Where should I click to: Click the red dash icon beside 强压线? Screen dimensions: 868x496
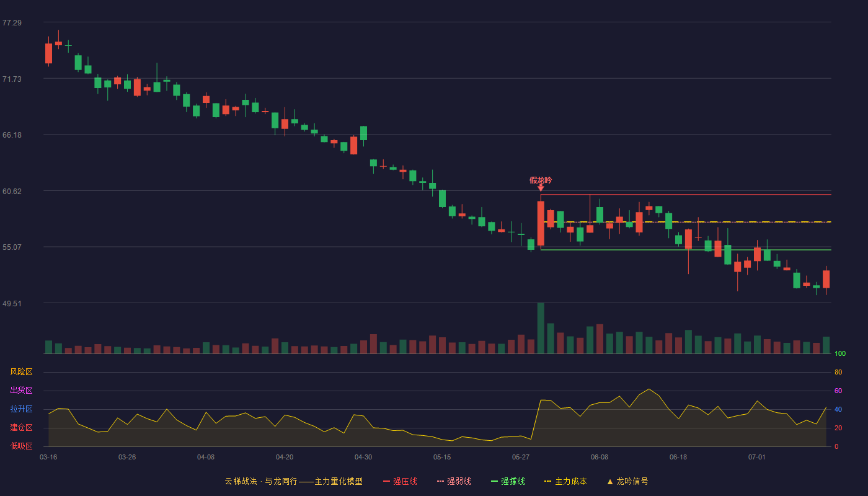click(386, 481)
